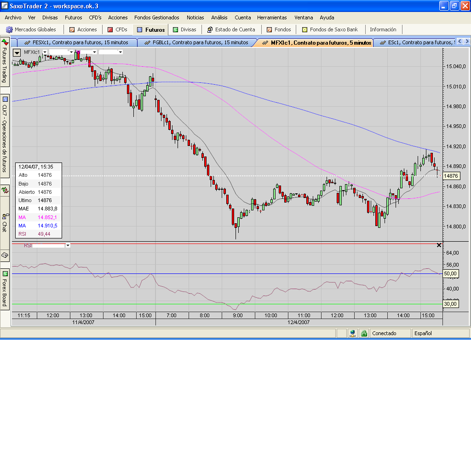471x476 pixels.
Task: Expand the fourth chart indicator dropdown
Action: [x=121, y=52]
